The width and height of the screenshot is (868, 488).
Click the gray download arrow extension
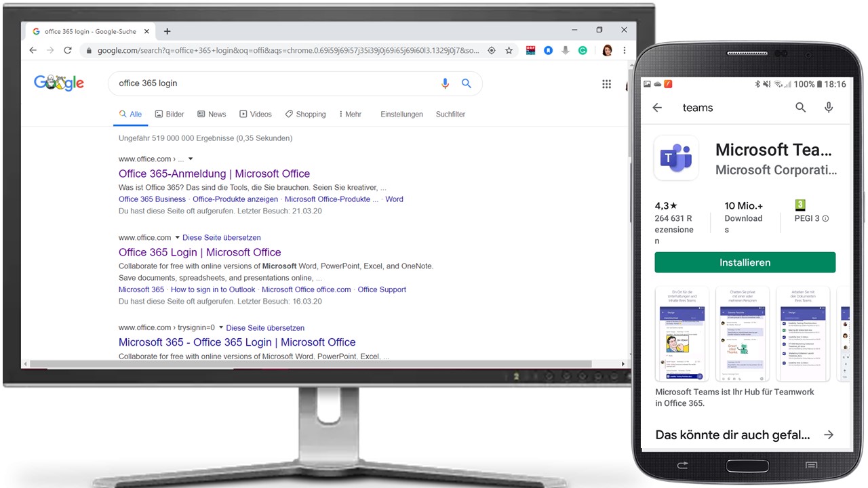(x=566, y=50)
